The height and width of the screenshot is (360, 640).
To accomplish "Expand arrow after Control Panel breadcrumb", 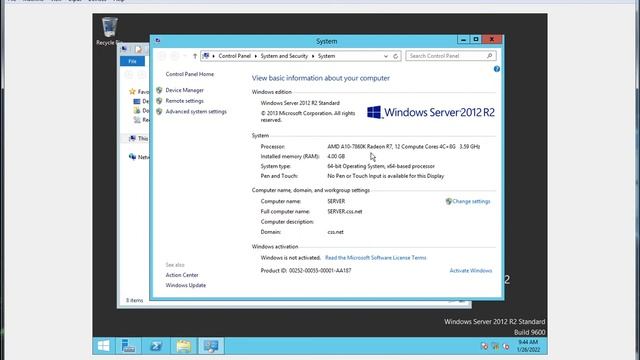I will (256, 56).
